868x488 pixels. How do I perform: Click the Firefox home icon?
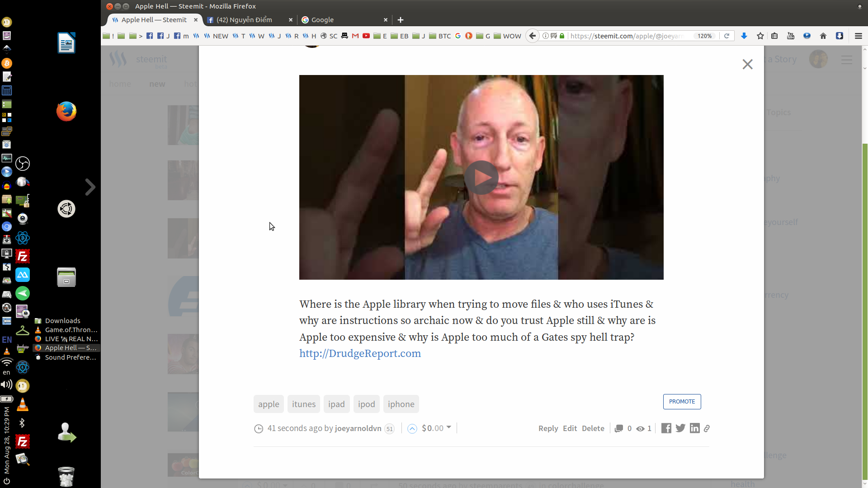click(x=824, y=36)
